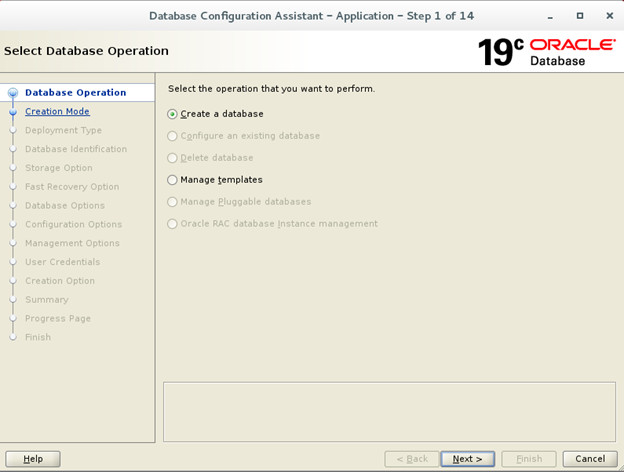The width and height of the screenshot is (624, 472).
Task: Click the Fast Recovery Option step
Action: click(x=72, y=187)
